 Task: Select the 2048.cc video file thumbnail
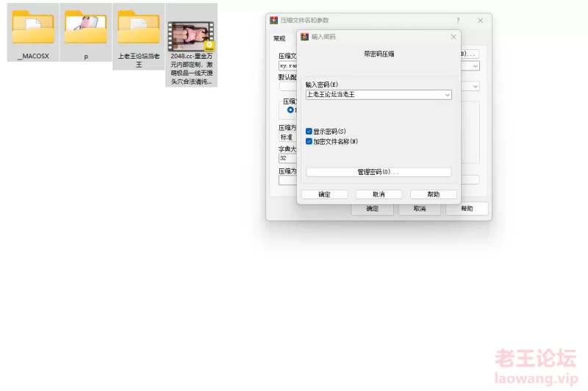pyautogui.click(x=191, y=36)
